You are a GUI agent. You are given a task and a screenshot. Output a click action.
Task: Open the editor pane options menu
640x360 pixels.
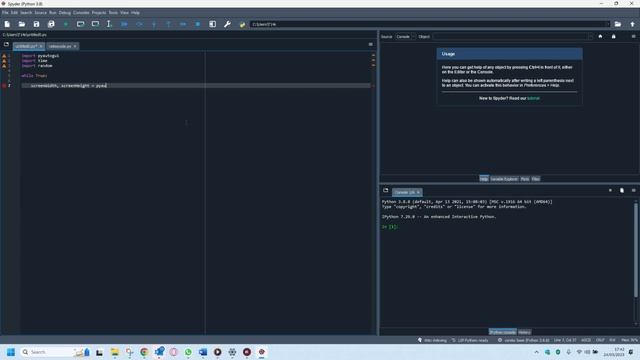pos(371,44)
